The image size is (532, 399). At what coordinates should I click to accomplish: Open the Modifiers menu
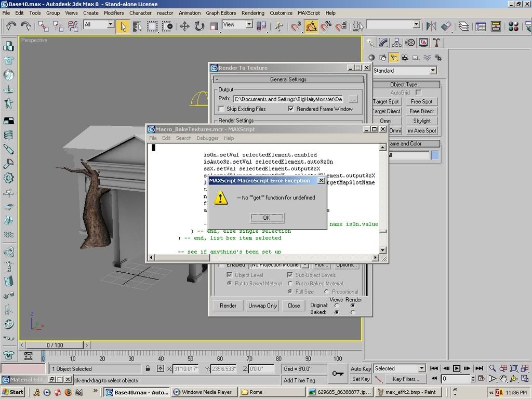[x=114, y=13]
